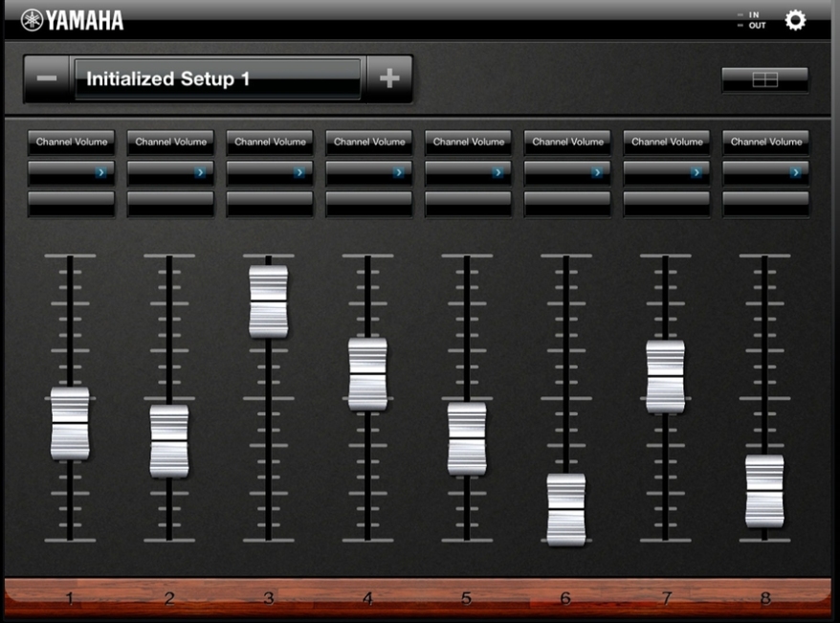Click blank third-row button of channel 8
The width and height of the screenshot is (840, 623).
(766, 204)
